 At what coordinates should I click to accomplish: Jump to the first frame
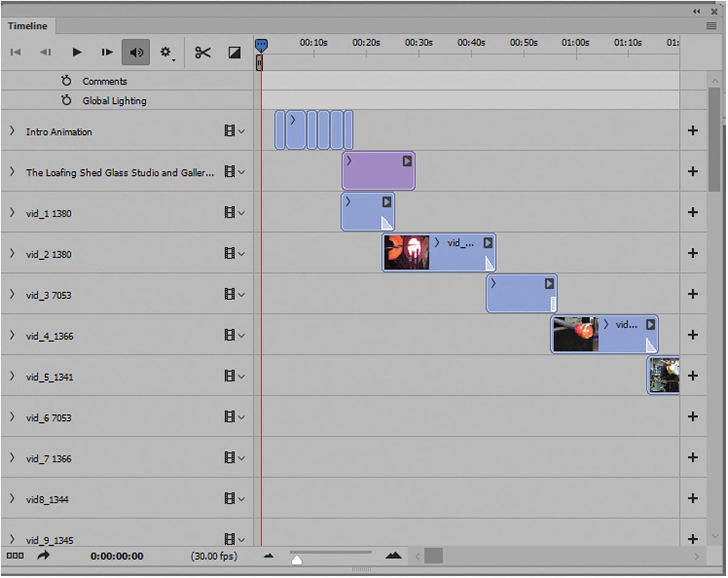click(16, 52)
